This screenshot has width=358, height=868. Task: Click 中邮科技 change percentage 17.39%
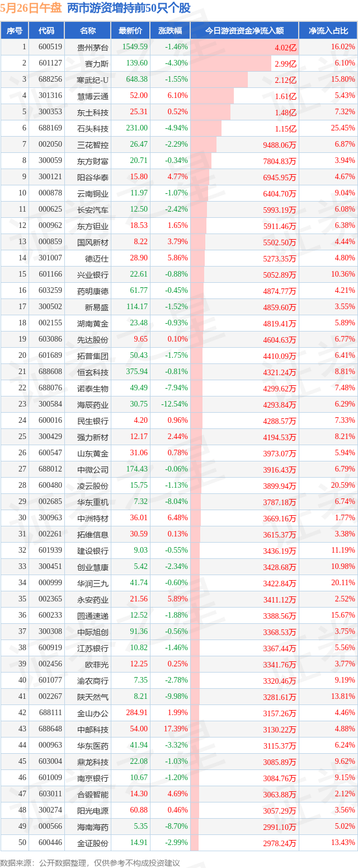click(177, 729)
